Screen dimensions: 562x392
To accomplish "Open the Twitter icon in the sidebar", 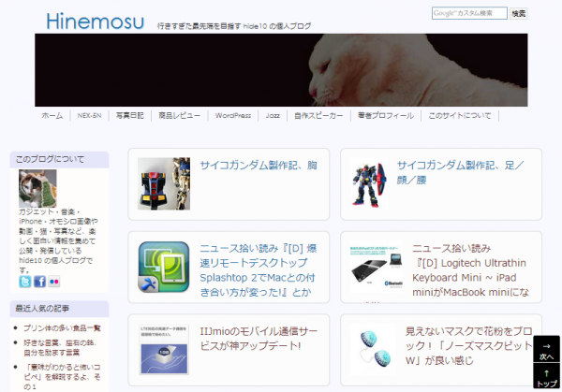I will tap(24, 282).
